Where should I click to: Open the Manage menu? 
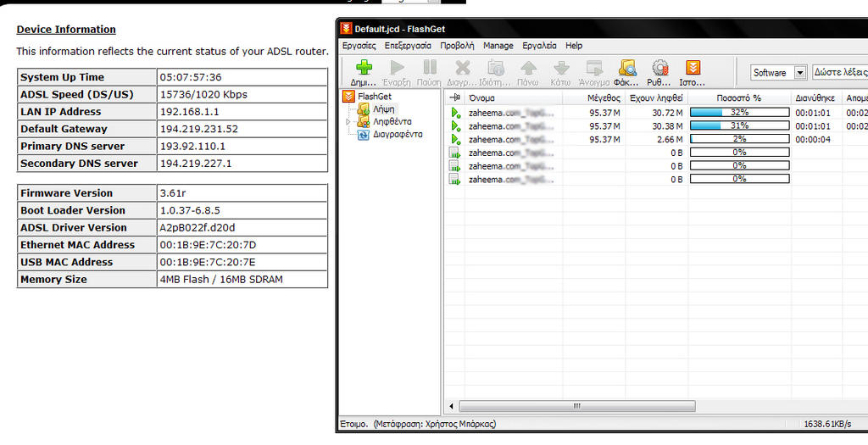[x=498, y=46]
